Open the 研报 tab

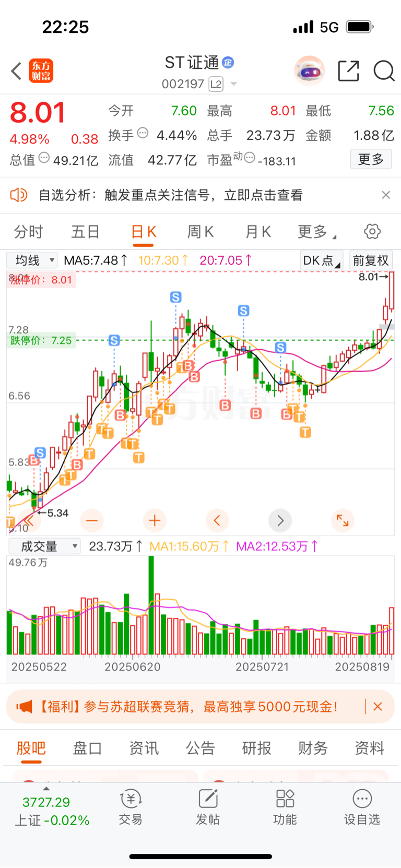[256, 748]
